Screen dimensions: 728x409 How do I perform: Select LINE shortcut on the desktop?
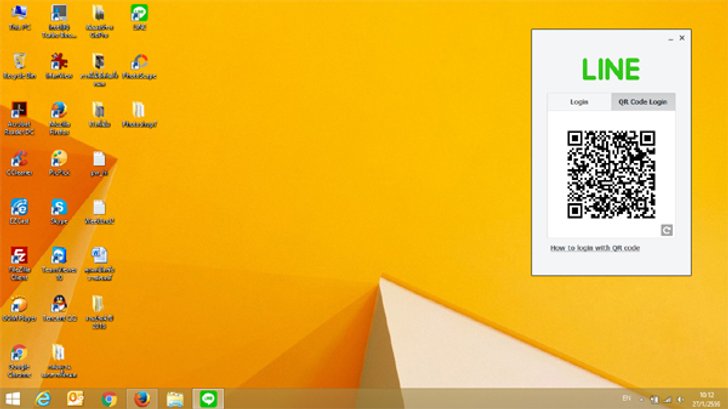139,18
